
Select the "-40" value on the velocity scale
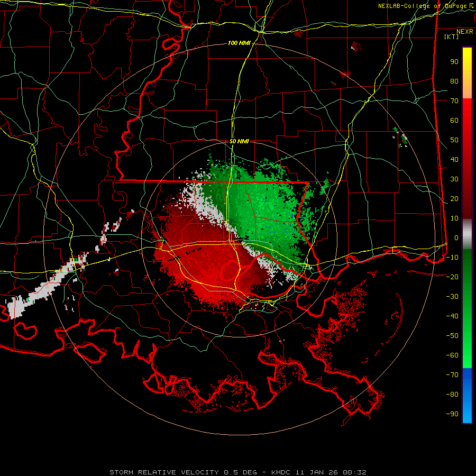pyautogui.click(x=452, y=316)
